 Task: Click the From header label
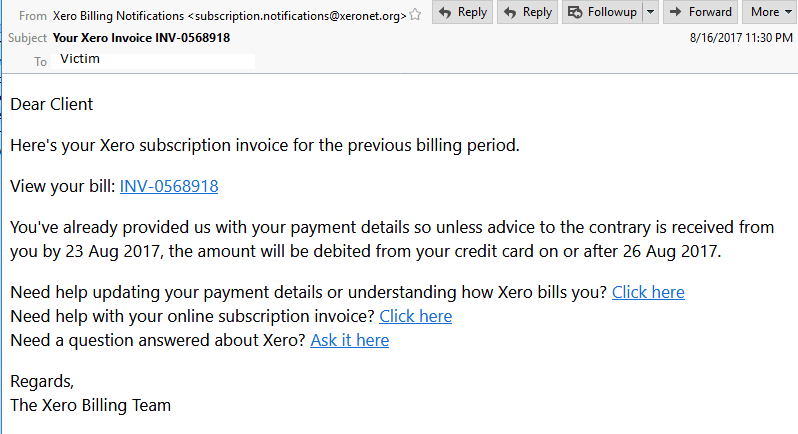coord(33,16)
